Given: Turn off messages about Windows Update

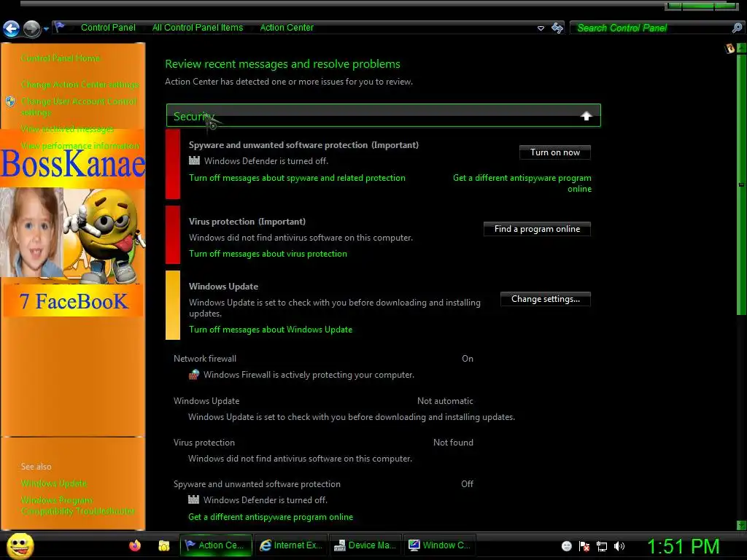Looking at the screenshot, I should [271, 330].
